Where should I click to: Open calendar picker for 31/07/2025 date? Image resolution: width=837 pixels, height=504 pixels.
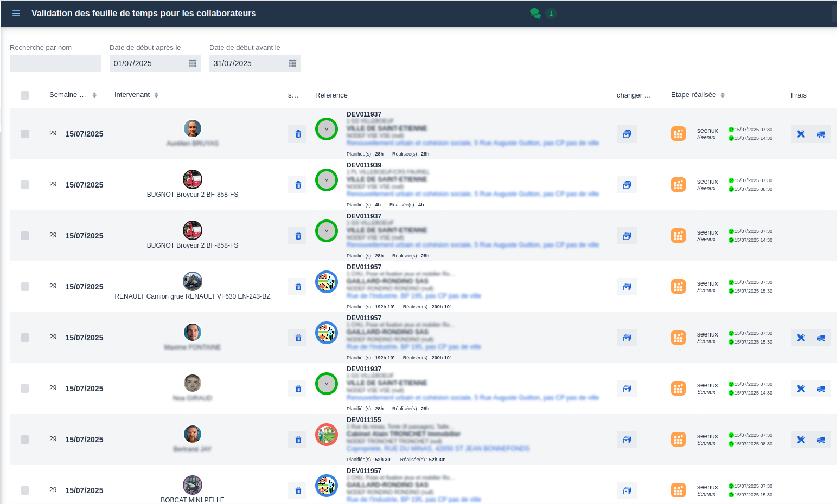pos(292,63)
